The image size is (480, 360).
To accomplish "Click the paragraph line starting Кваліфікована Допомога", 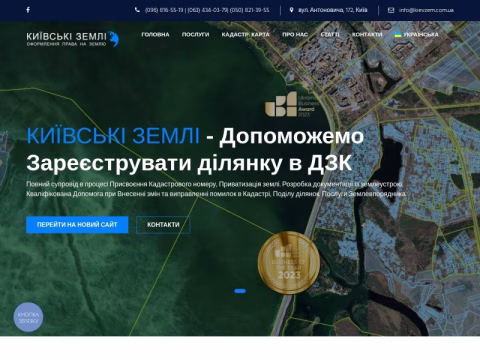I will tap(216, 194).
